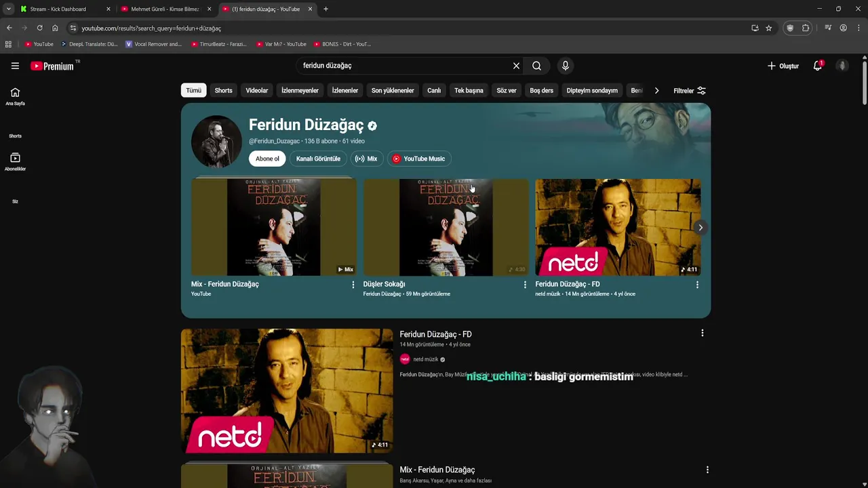This screenshot has height=488, width=868.
Task: Open Feridun Düzağaç channel avatar
Action: (216, 141)
